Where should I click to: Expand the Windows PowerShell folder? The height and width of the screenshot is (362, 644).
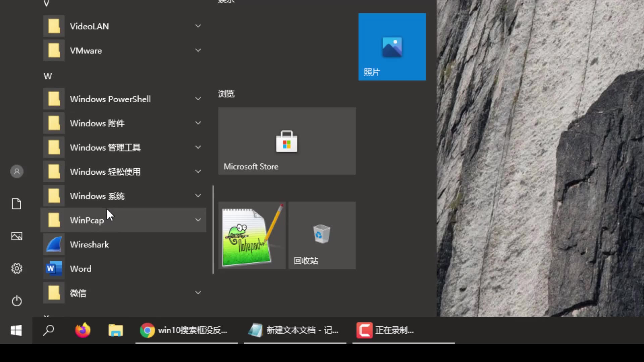coord(198,99)
